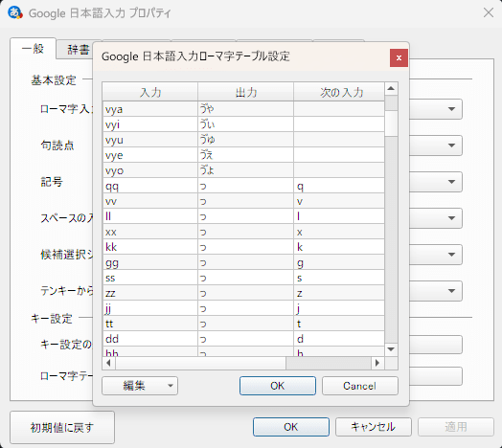
Task: Click the 'x' next-input cell
Action: pyautogui.click(x=339, y=232)
